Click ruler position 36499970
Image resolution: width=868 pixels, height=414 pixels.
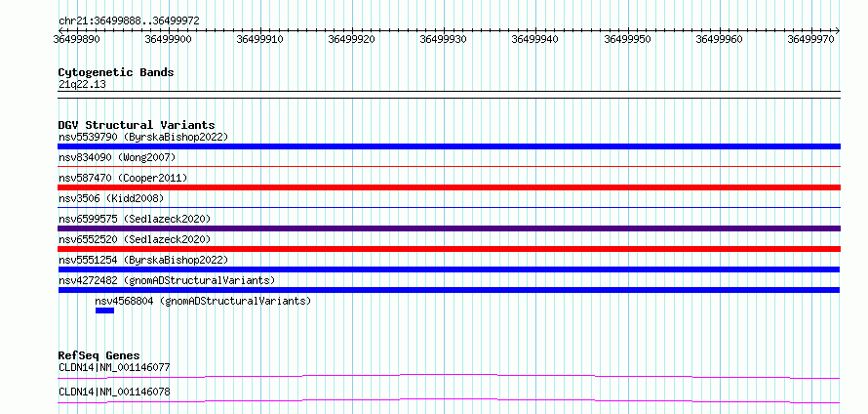(x=811, y=39)
